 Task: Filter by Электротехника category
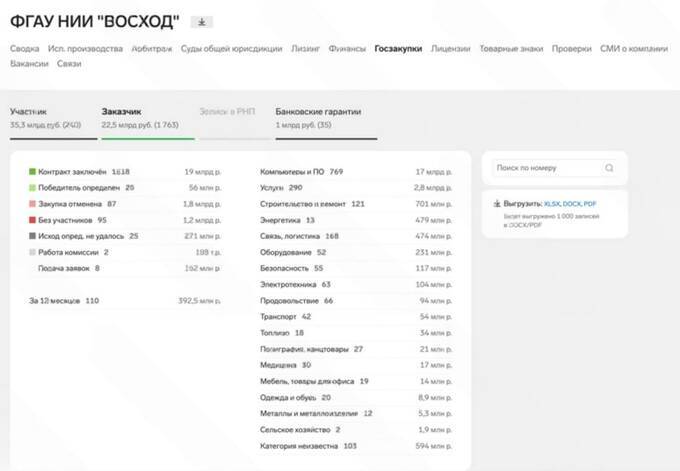356,285
